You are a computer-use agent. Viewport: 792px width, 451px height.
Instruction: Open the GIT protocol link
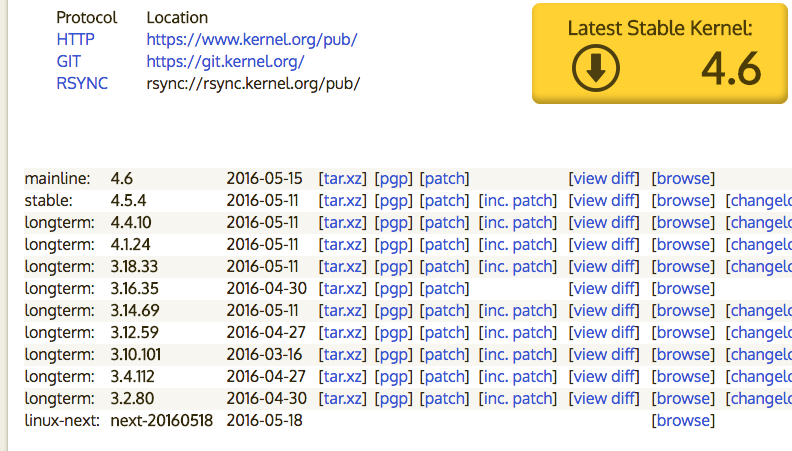[68, 62]
